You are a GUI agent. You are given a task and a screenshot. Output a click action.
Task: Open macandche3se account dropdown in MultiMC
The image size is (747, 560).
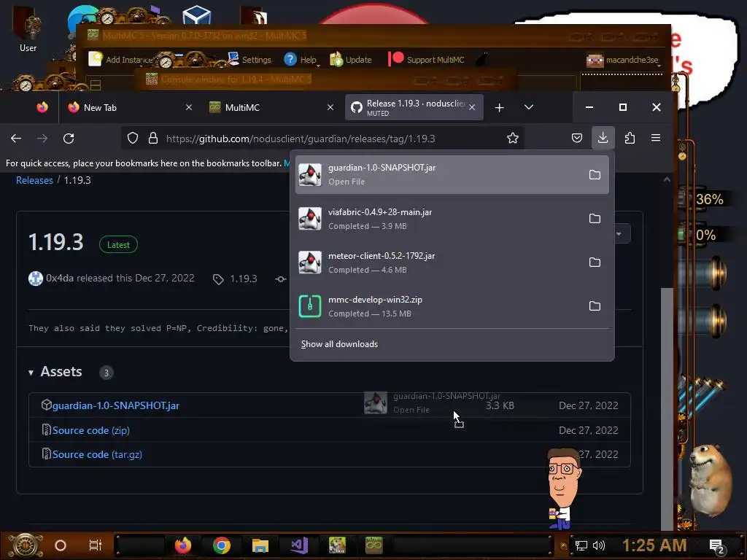623,60
